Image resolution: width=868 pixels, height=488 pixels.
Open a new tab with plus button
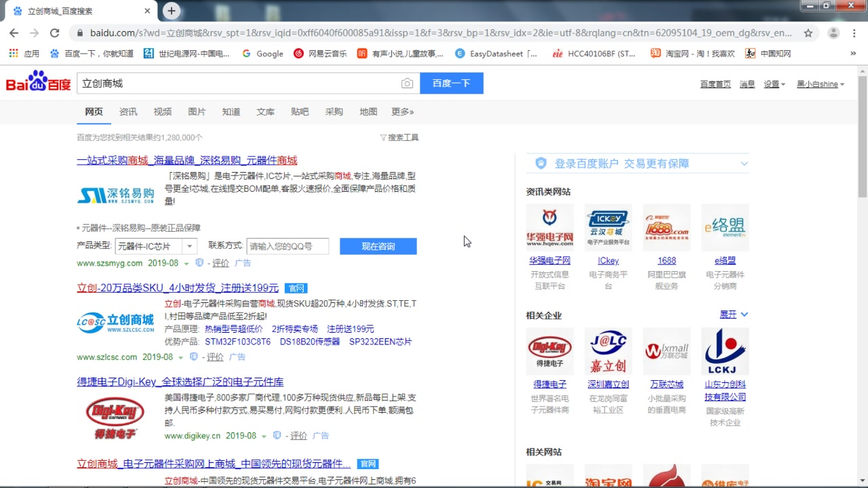point(172,11)
